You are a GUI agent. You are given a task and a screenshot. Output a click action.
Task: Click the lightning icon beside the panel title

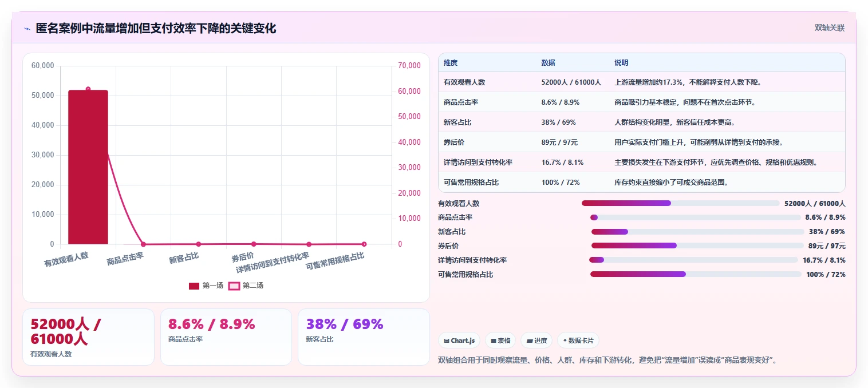pyautogui.click(x=27, y=29)
